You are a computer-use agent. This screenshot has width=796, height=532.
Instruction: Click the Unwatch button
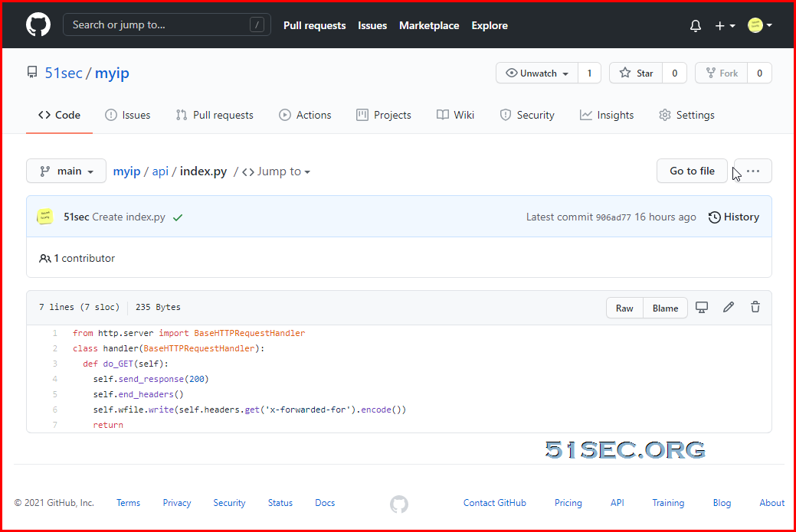tap(537, 73)
